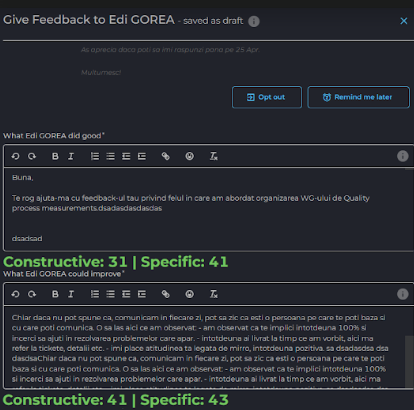The width and height of the screenshot is (414, 410).
Task: Insert link in the 'did good' editor
Action: tap(166, 156)
